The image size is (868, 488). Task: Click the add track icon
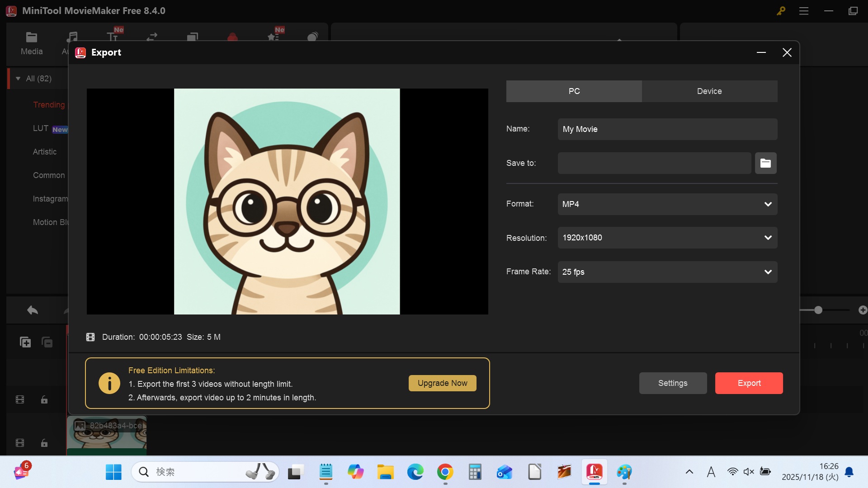click(25, 342)
